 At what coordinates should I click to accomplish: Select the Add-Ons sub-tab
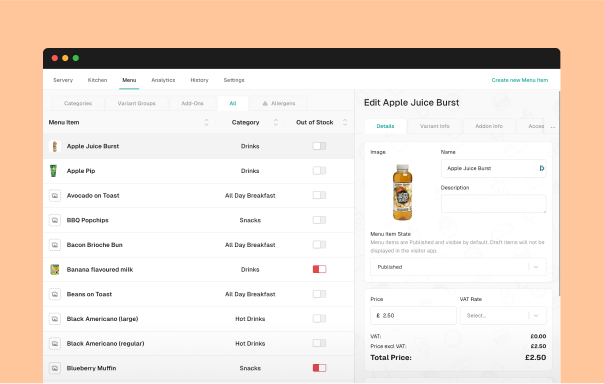click(193, 103)
